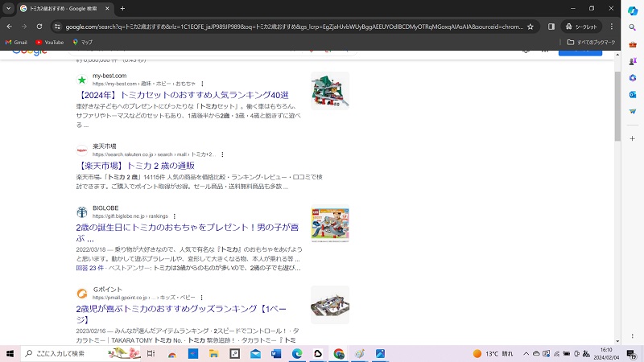Open the sidebar search icon

(x=633, y=27)
